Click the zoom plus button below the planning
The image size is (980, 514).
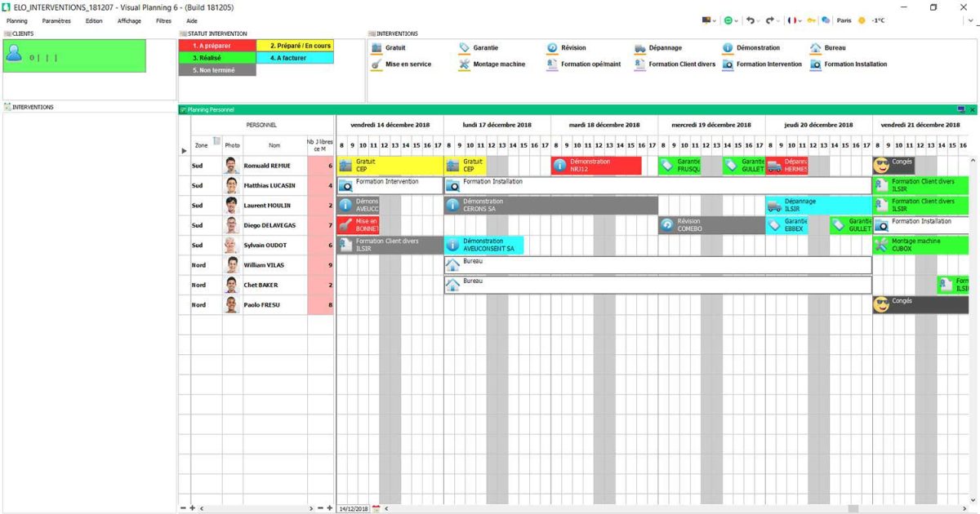tap(192, 507)
